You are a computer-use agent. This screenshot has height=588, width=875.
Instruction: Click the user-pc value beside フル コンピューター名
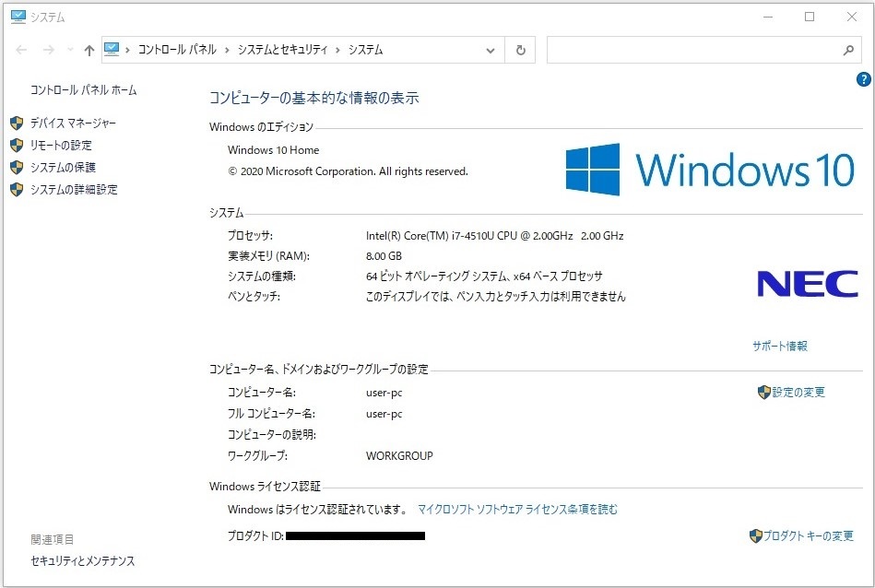384,414
